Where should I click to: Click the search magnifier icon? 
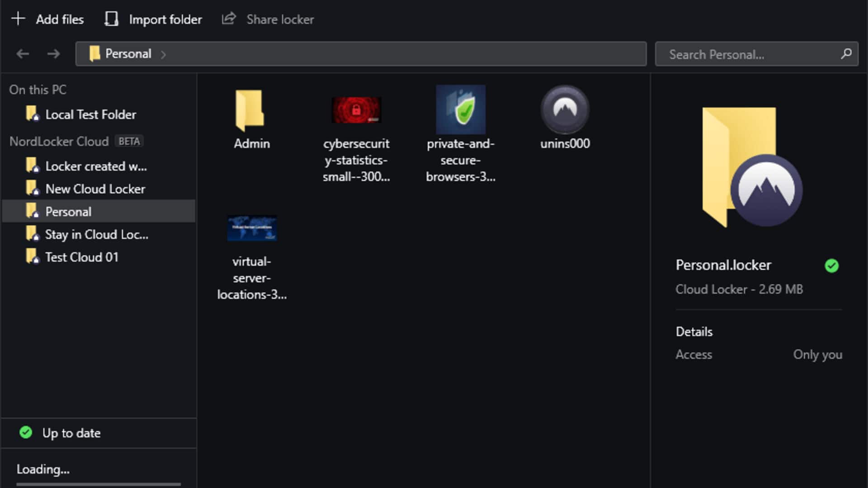(x=846, y=54)
